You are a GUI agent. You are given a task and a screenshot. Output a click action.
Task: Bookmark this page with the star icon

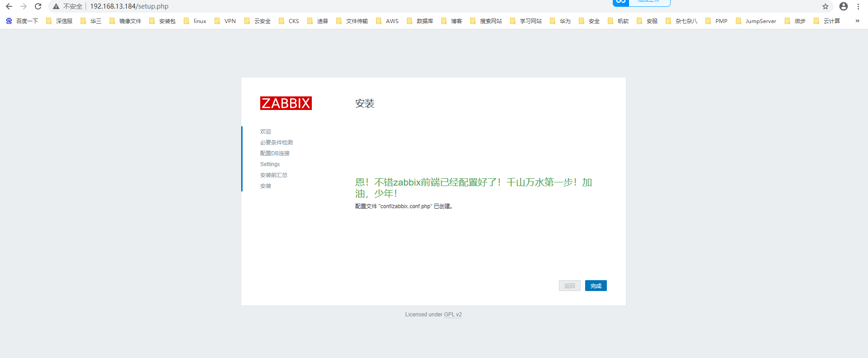point(825,6)
